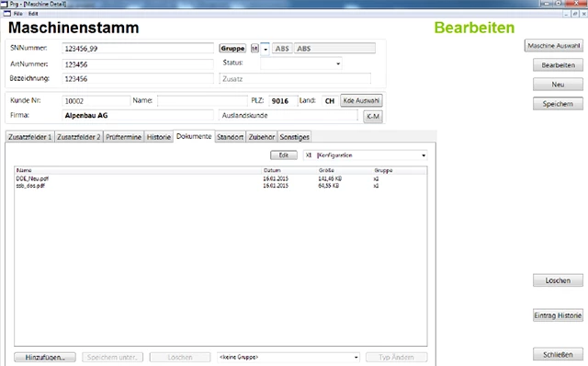
Task: Open the small dropdown next to Gruppe
Action: coord(266,49)
